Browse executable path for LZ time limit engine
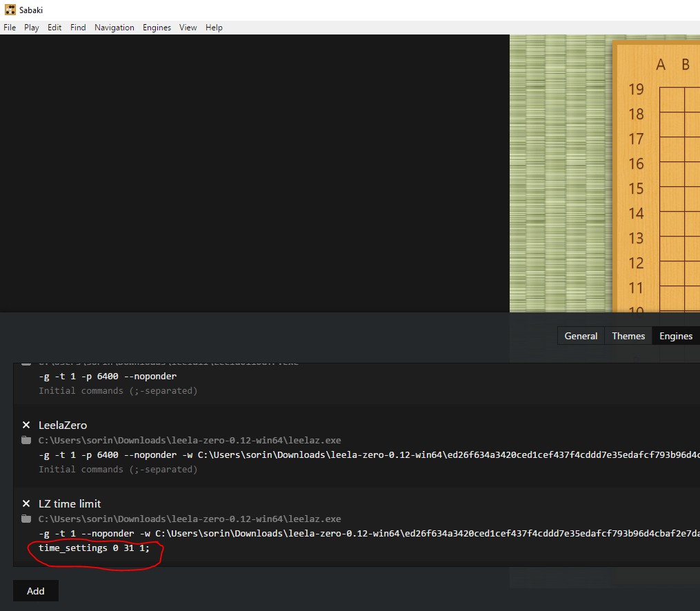 click(x=26, y=519)
